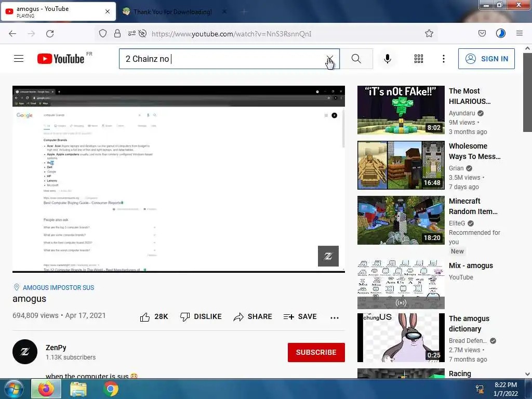Open the SHARE option
This screenshot has height=399, width=532.
click(x=253, y=316)
